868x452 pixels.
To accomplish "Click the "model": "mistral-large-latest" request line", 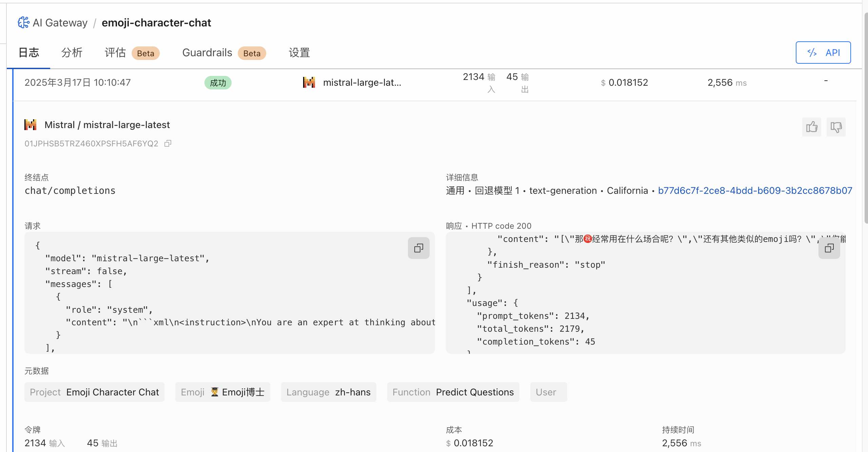I will pyautogui.click(x=127, y=258).
